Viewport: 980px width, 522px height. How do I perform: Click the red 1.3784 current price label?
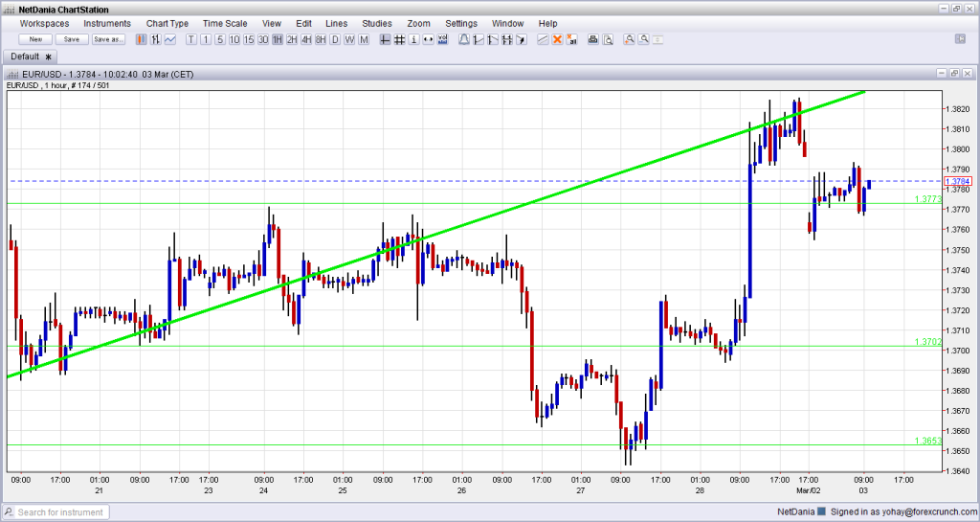click(x=957, y=181)
